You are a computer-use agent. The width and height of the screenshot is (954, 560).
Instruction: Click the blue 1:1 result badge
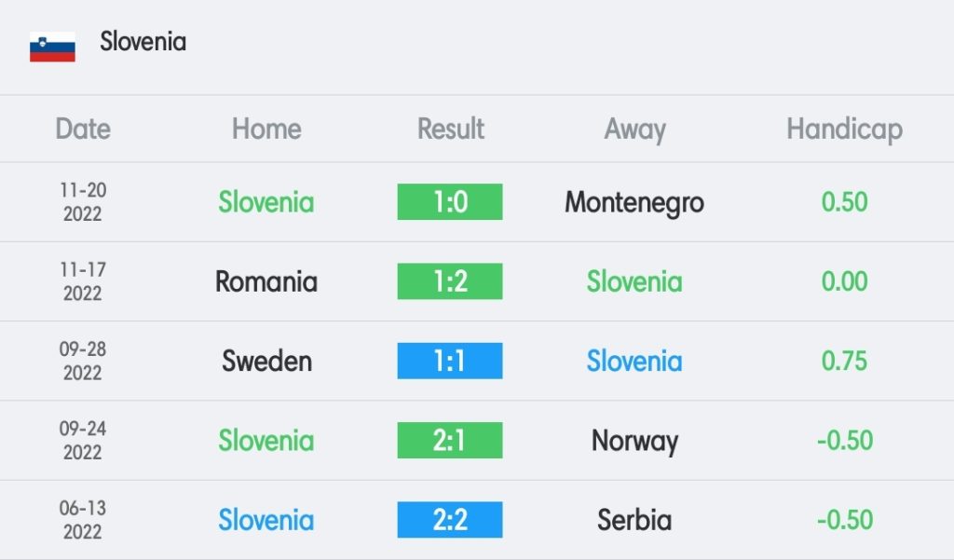450,361
